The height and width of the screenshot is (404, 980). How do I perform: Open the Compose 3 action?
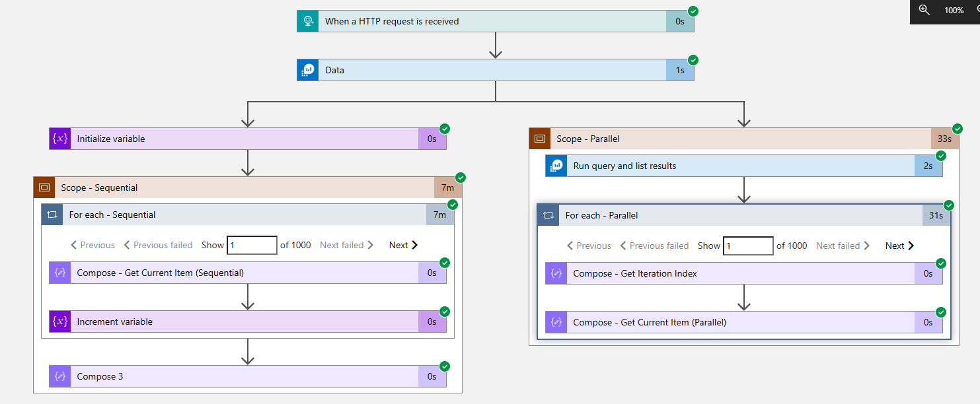[245, 376]
